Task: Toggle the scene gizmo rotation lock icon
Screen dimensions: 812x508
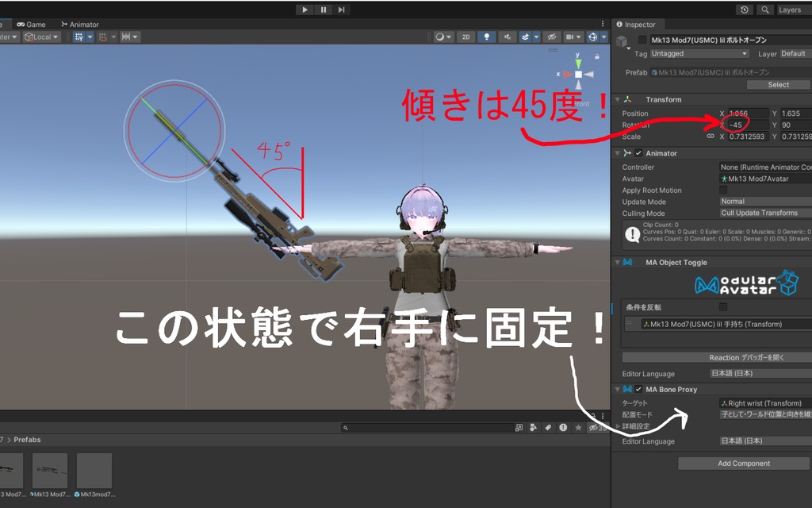Action: tap(597, 56)
